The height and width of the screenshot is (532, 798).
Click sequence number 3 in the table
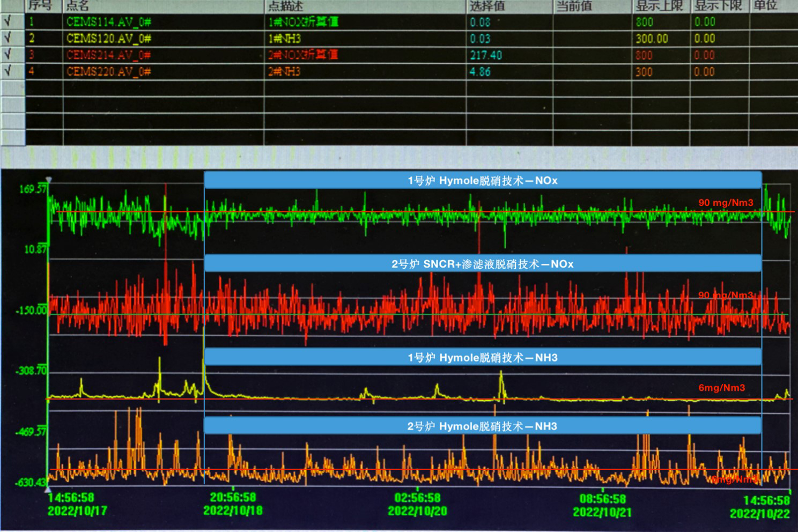(x=31, y=55)
